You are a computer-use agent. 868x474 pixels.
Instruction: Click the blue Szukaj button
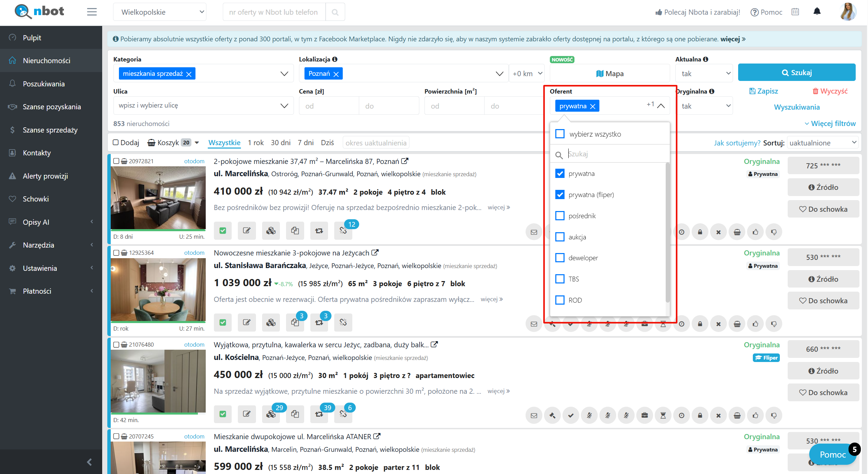tap(796, 73)
